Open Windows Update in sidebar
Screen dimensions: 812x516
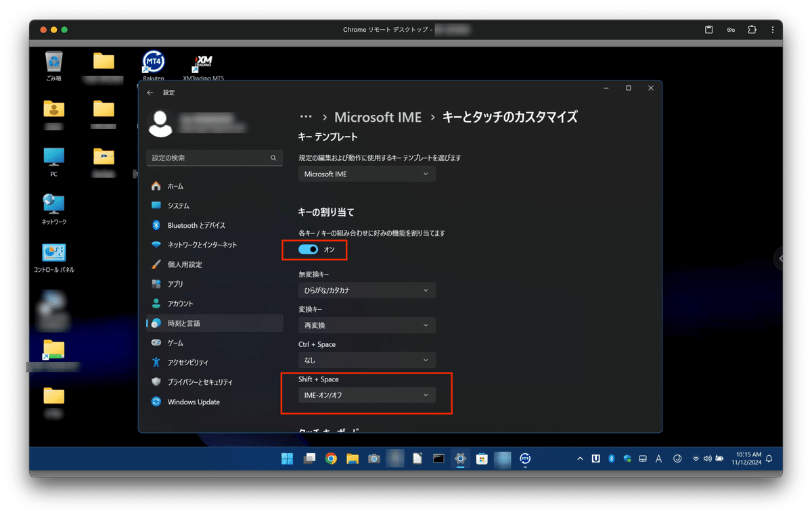pyautogui.click(x=215, y=402)
